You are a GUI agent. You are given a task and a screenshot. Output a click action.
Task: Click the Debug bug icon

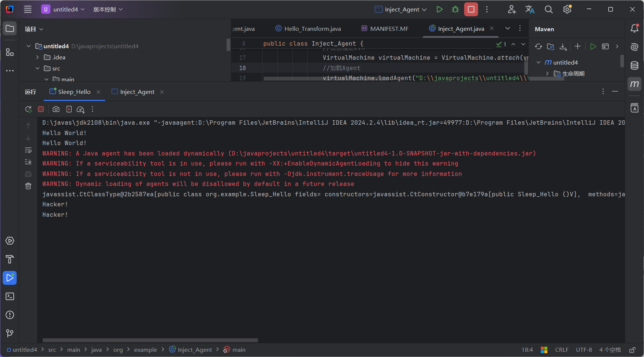455,10
